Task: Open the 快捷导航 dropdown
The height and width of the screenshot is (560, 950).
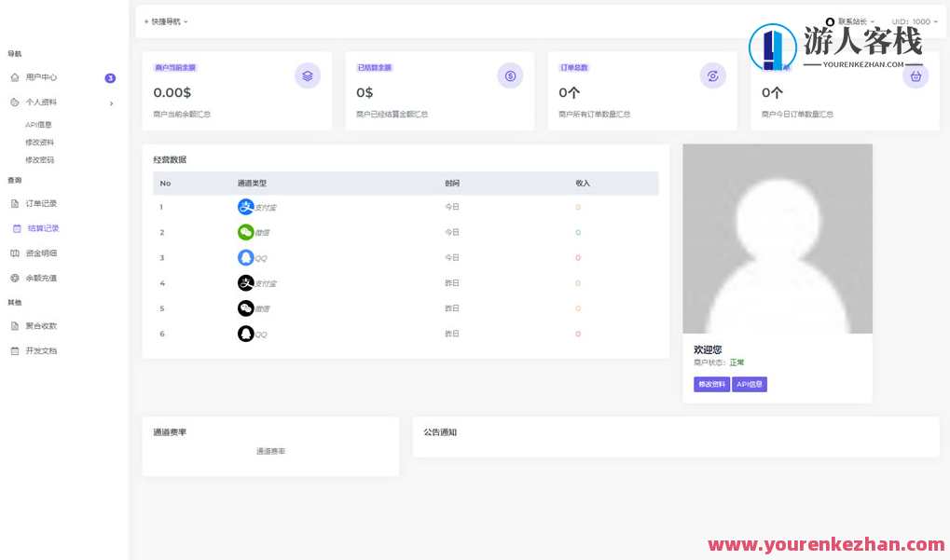Action: coord(165,20)
